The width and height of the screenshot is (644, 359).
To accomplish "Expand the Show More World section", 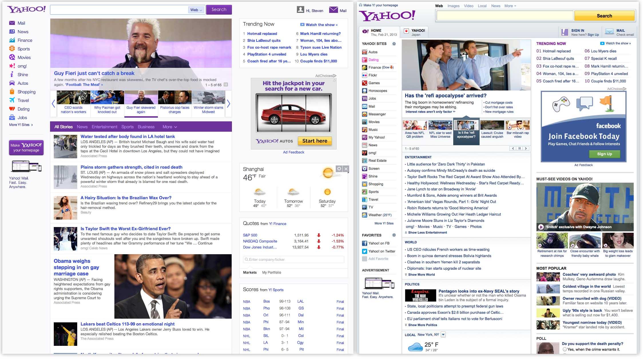I will (x=420, y=275).
